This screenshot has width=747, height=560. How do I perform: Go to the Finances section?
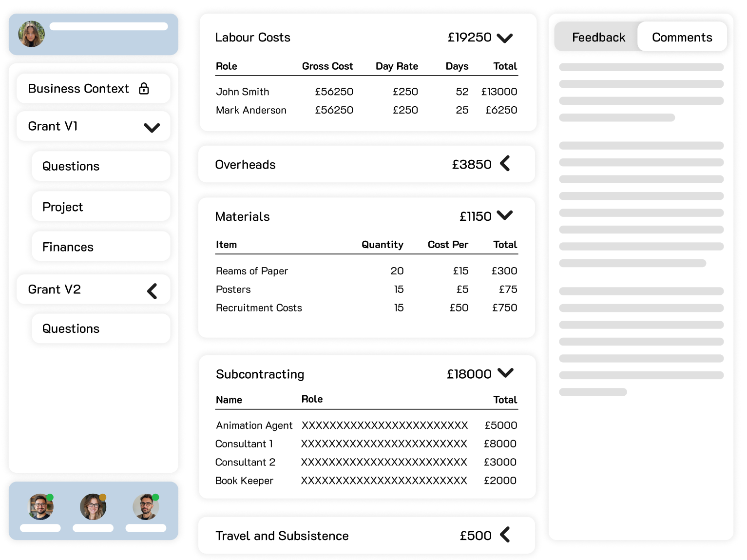click(x=101, y=247)
